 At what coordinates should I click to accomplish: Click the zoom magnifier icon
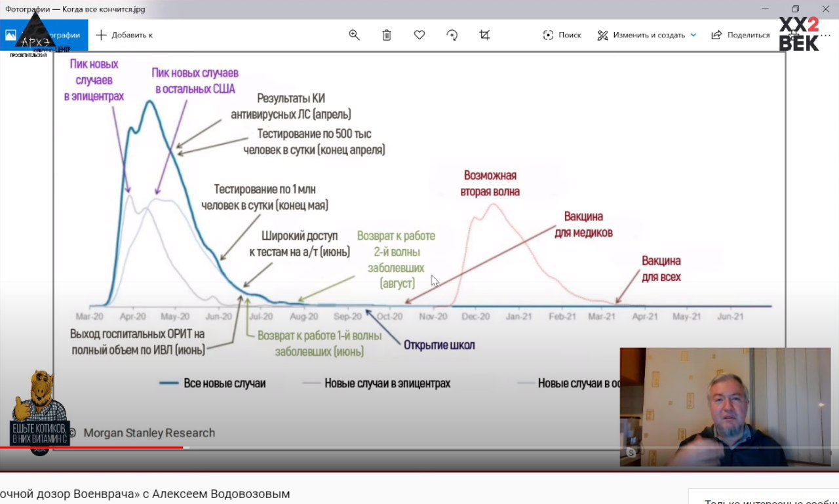pos(354,35)
